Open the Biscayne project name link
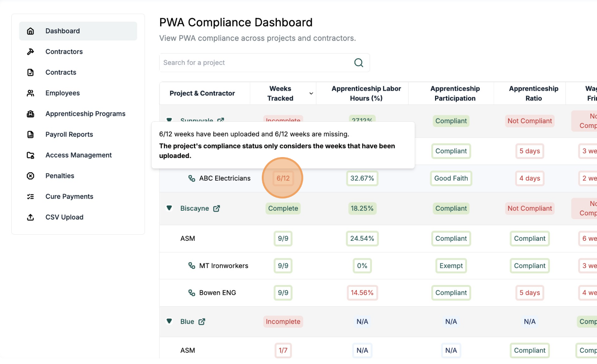597x364 pixels. 194,208
